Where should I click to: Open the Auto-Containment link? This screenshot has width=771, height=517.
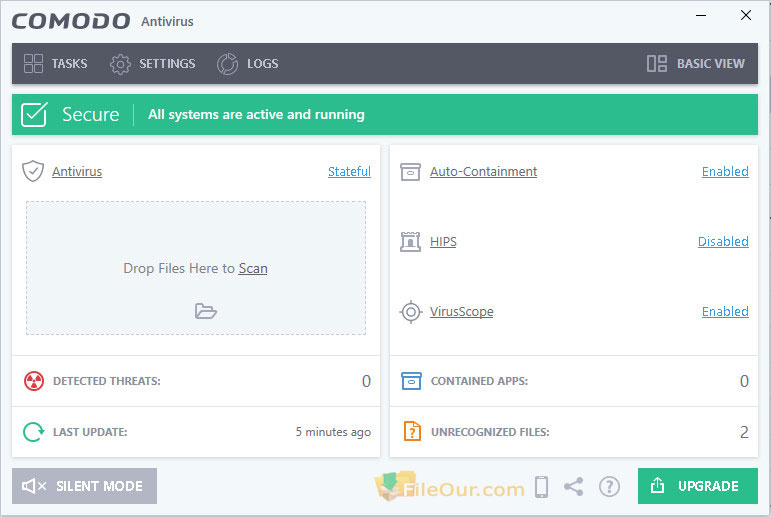coord(483,171)
